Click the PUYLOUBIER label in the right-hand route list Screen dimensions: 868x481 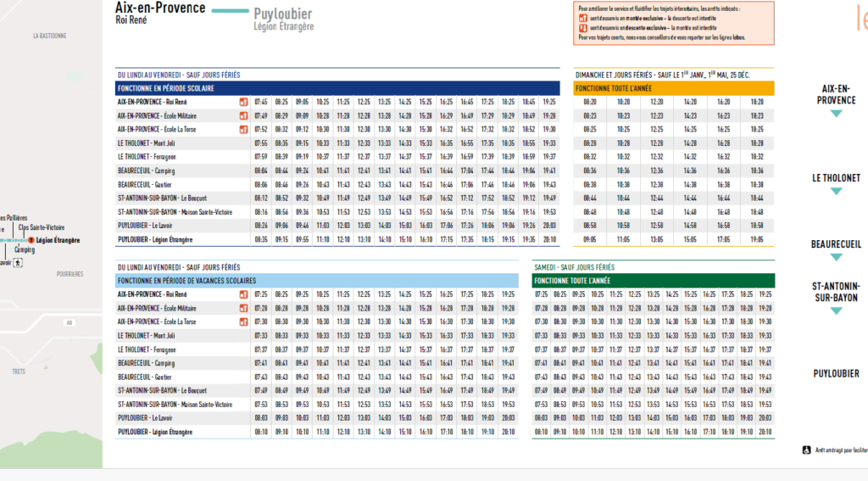tap(836, 373)
